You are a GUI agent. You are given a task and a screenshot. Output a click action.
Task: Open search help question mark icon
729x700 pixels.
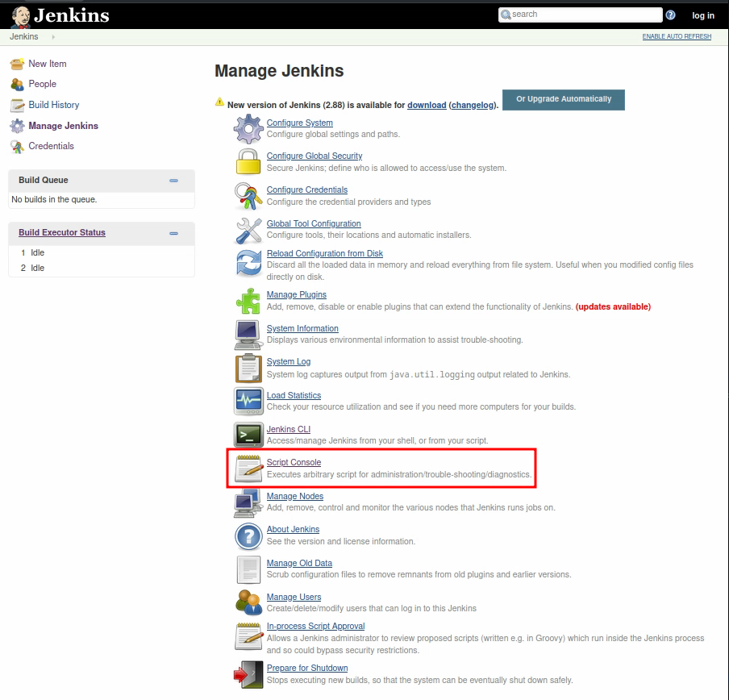(670, 15)
